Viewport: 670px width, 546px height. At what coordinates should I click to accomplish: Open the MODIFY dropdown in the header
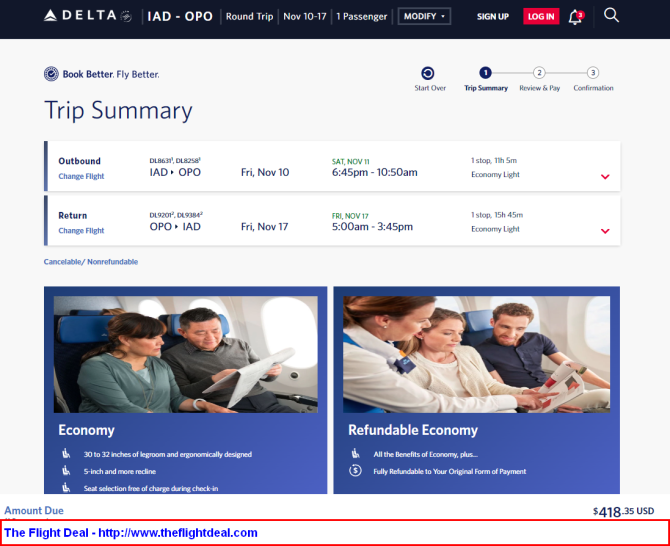click(424, 16)
